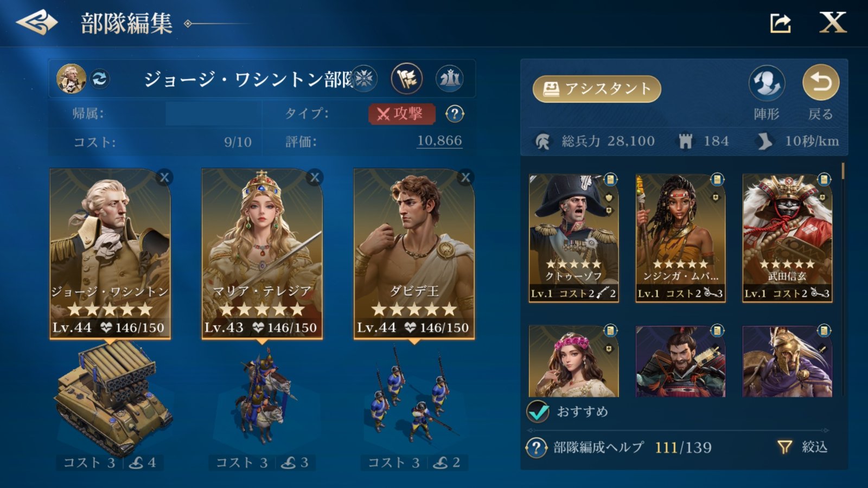
Task: Remove ジョージ・ワシントン from the troop
Action: (x=164, y=177)
